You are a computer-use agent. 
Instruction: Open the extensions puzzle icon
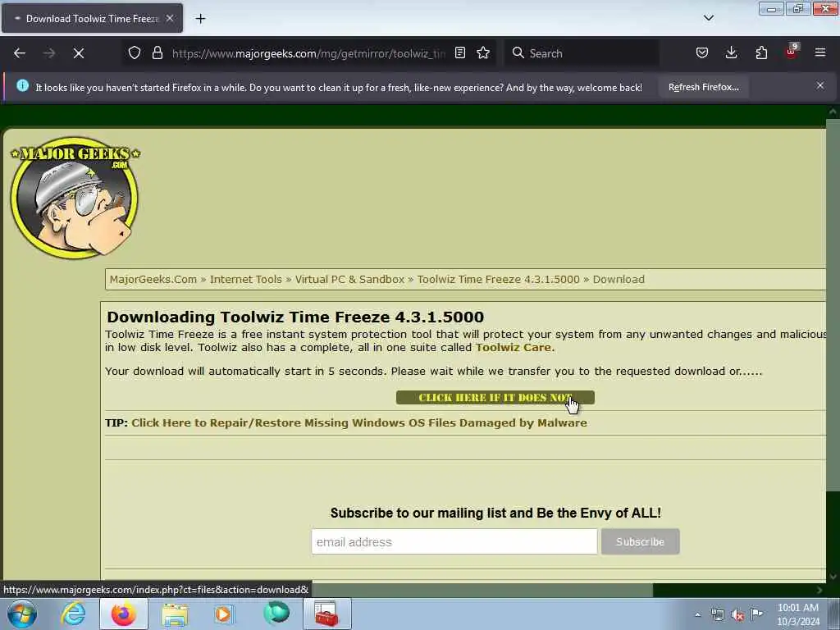[761, 52]
